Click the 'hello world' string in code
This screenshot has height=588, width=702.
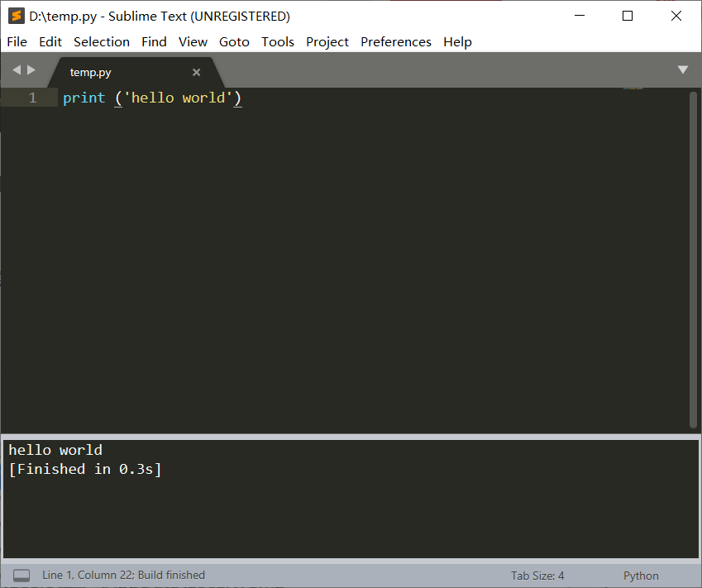pos(178,98)
